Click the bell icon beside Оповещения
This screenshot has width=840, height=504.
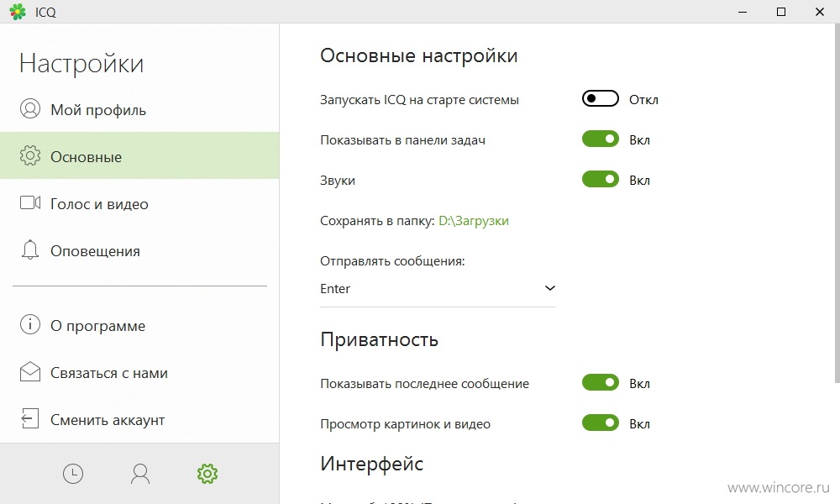click(x=30, y=249)
